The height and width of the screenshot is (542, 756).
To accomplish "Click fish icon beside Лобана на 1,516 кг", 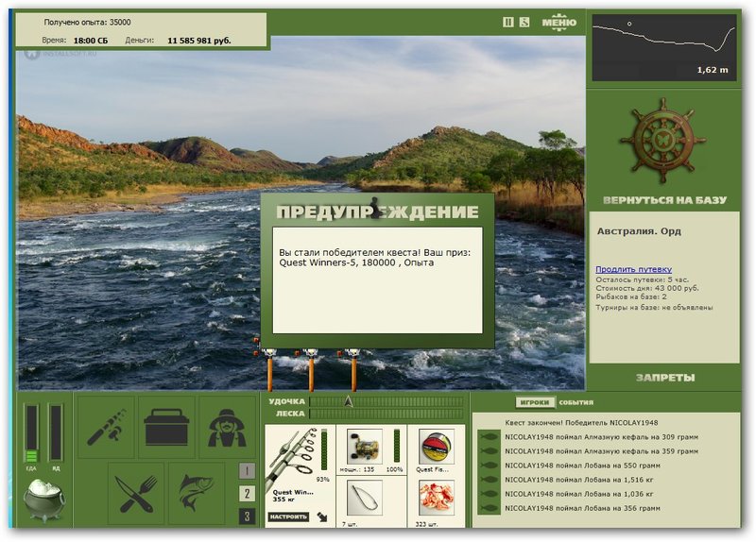I will (489, 480).
